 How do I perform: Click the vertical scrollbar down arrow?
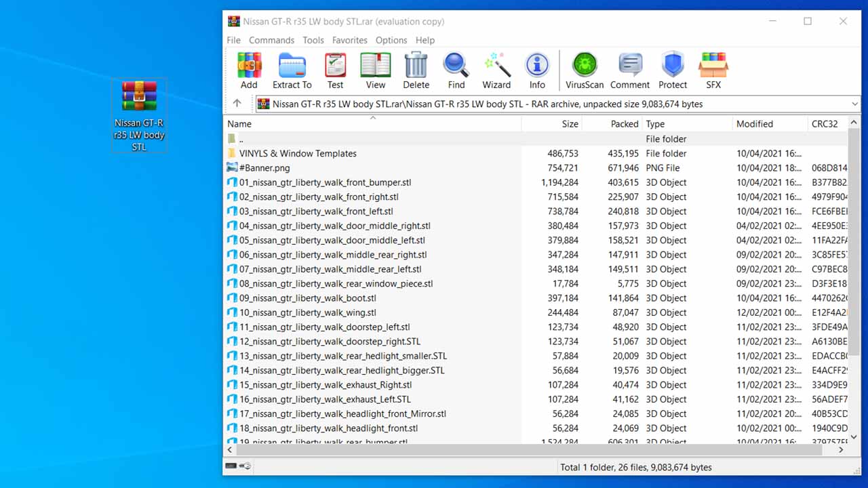coord(854,437)
